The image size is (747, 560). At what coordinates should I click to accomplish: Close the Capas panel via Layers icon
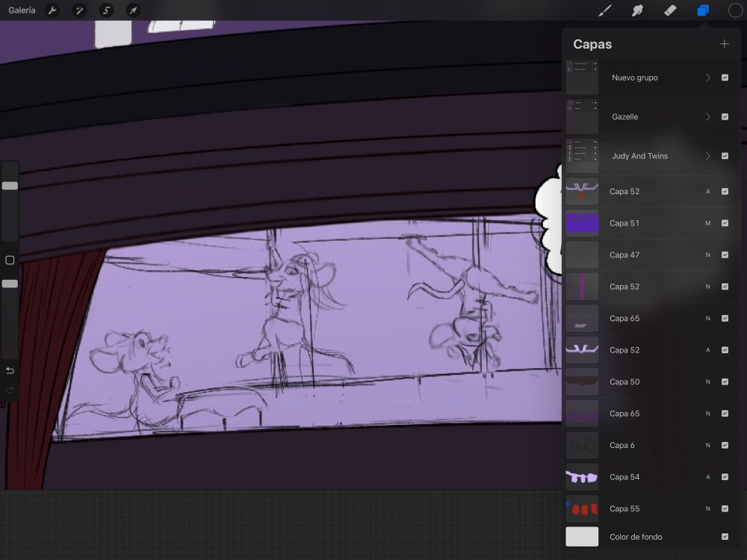click(703, 10)
